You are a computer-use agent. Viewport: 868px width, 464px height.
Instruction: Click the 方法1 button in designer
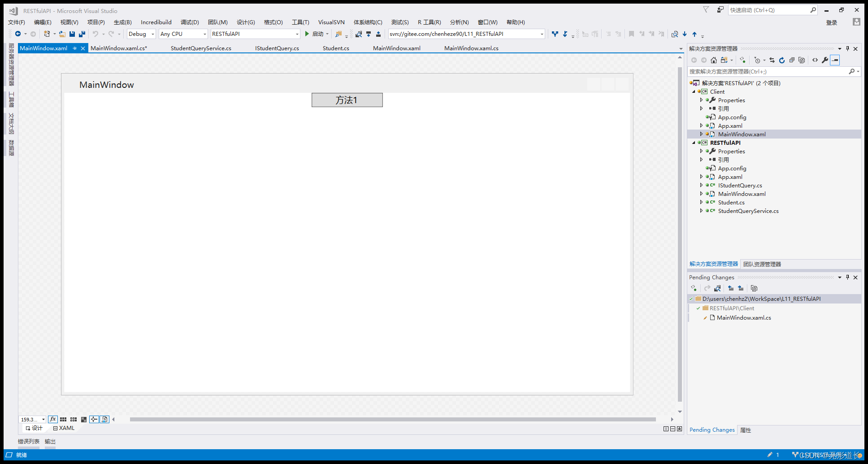pyautogui.click(x=347, y=100)
